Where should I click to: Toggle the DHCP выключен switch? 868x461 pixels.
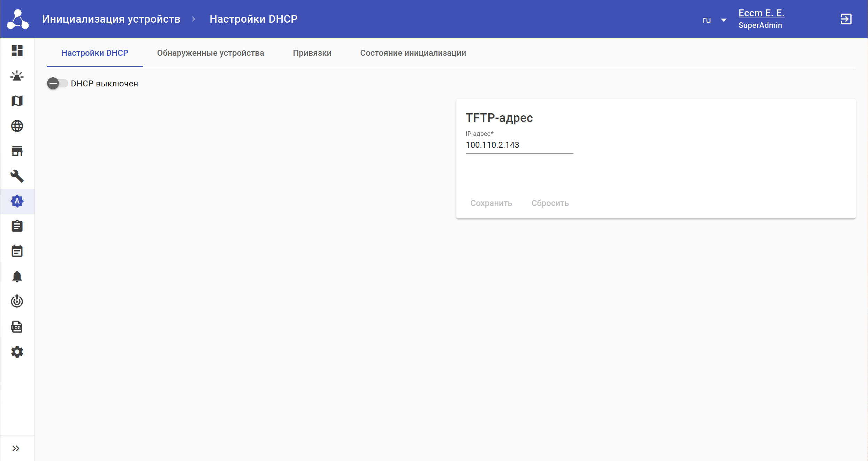(x=57, y=84)
